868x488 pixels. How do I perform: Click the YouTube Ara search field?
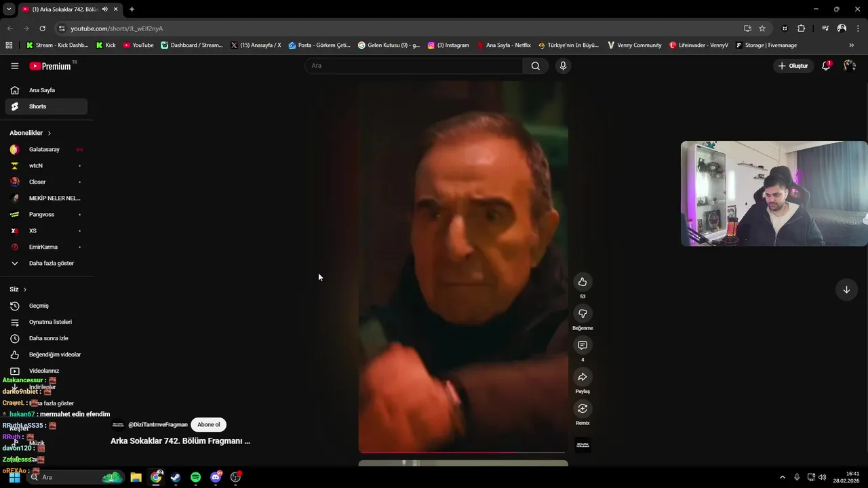point(414,66)
